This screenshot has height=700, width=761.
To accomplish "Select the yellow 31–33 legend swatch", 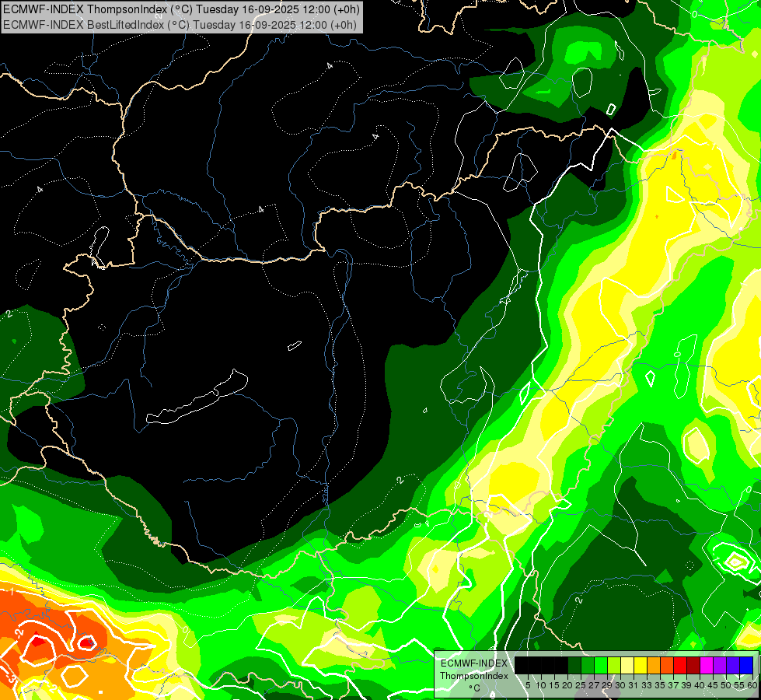I will coord(641,665).
